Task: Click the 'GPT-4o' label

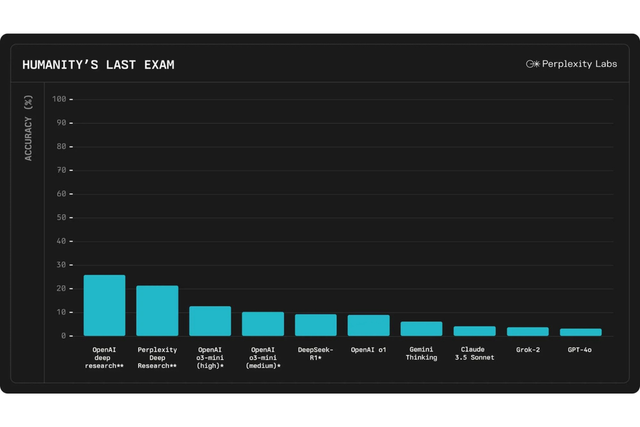Action: point(580,350)
